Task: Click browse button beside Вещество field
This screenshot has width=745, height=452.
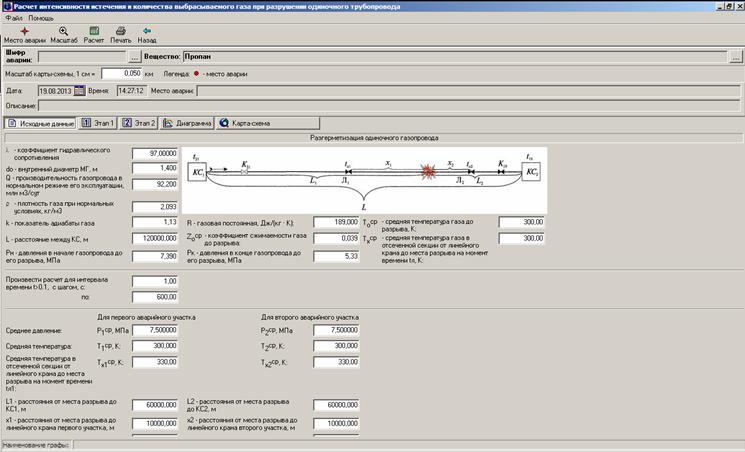Action: coord(735,57)
